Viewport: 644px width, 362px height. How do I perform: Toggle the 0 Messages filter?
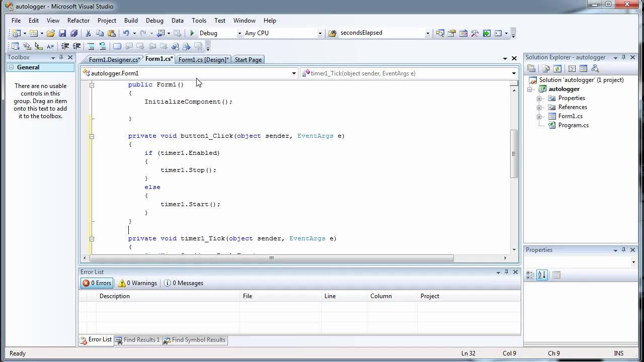point(184,283)
